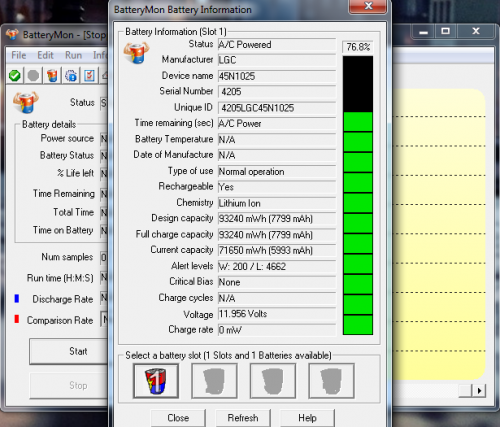The image size is (500, 427).
Task: Select the third grayed battery slot
Action: [x=273, y=381]
